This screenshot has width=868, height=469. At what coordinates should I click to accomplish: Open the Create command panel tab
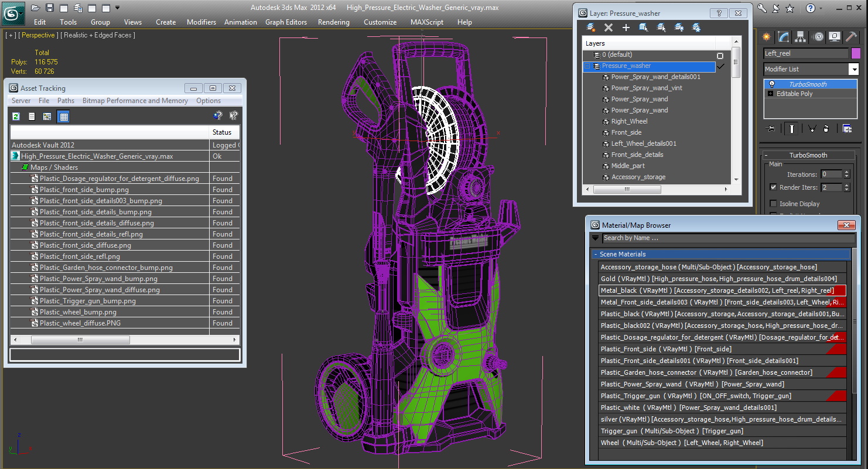[766, 37]
